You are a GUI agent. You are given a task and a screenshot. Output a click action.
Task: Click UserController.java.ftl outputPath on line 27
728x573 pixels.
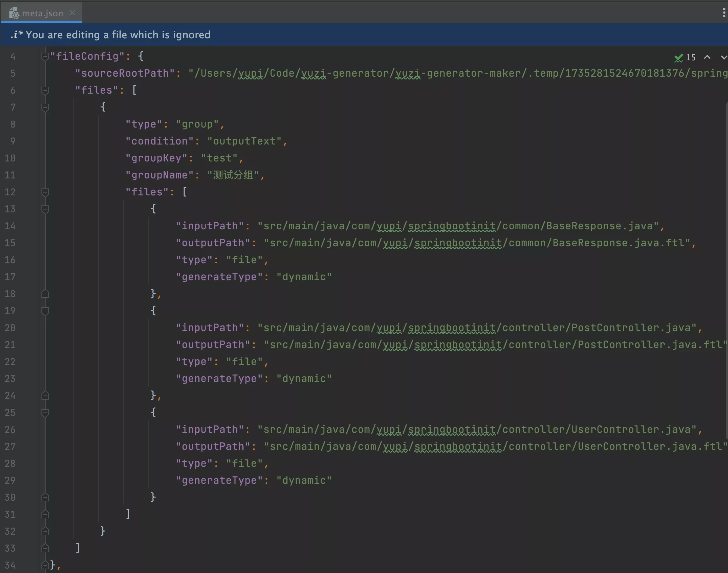496,446
